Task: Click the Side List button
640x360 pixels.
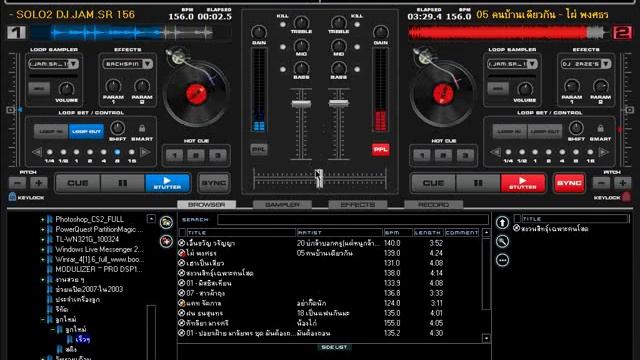Action: [x=334, y=347]
